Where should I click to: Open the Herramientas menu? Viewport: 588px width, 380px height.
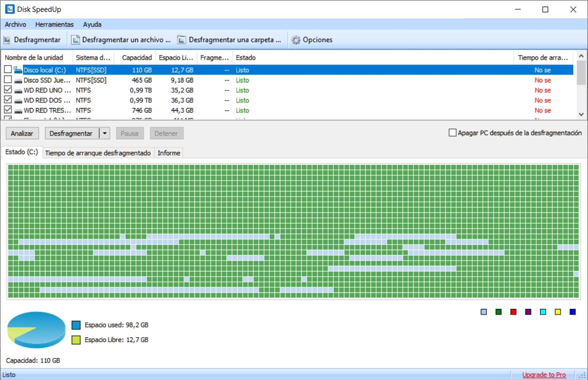coord(54,24)
